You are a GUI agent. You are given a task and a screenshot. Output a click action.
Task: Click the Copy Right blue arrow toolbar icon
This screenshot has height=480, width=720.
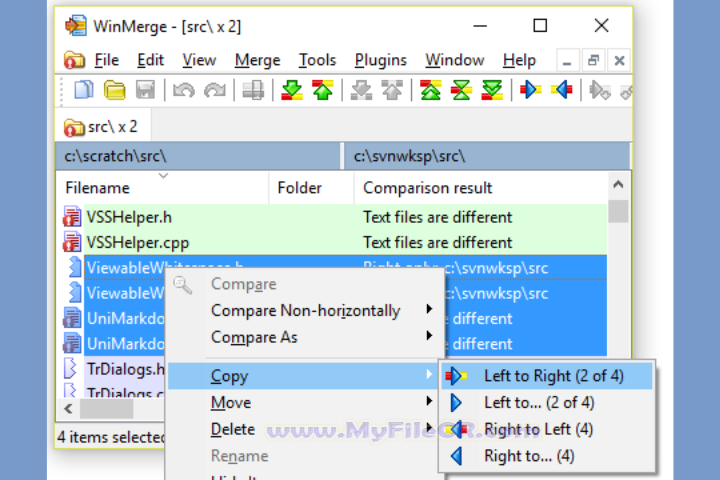(530, 90)
